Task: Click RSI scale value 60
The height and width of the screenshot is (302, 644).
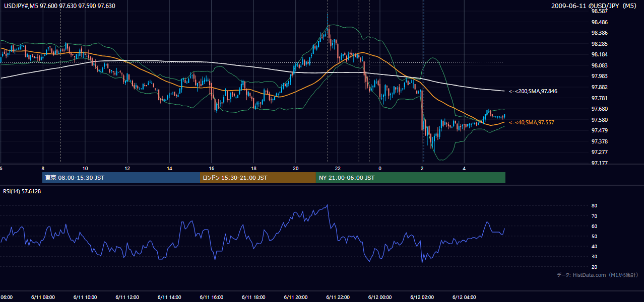Action: click(x=595, y=226)
